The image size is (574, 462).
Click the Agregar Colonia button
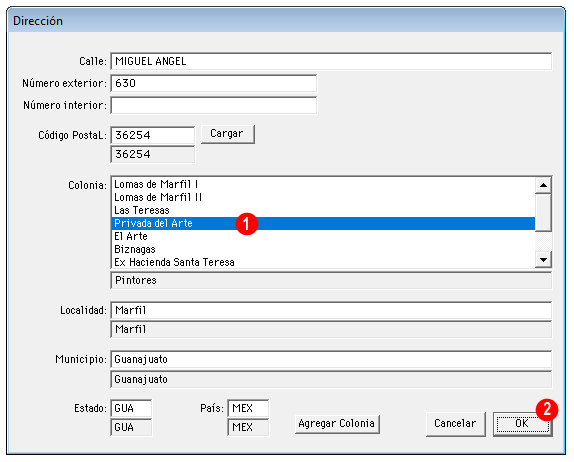[337, 424]
